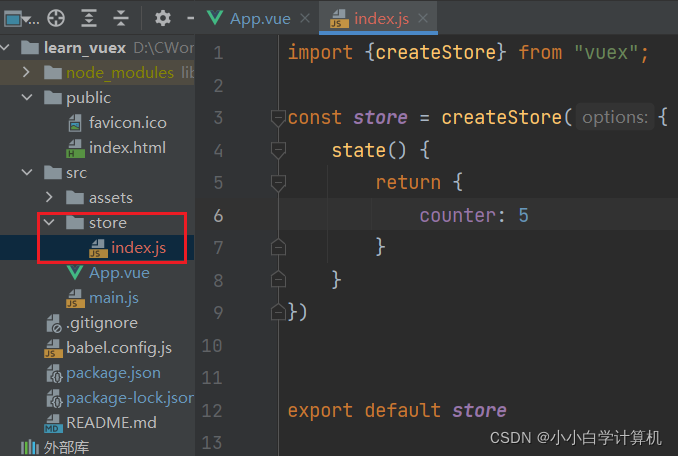Screen dimensions: 678x456
Task: Open the project panel settings gear
Action: 163,19
